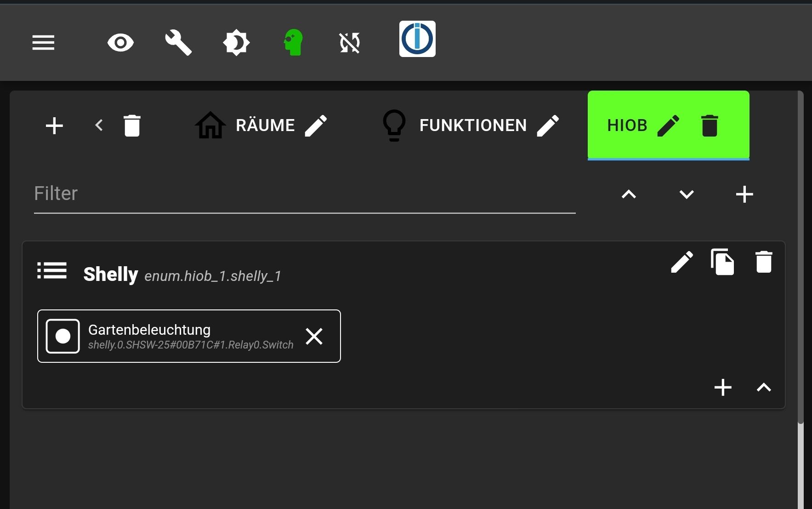Select the Gartenbeleuchtung member entry
This screenshot has width=812, height=509.
point(189,336)
